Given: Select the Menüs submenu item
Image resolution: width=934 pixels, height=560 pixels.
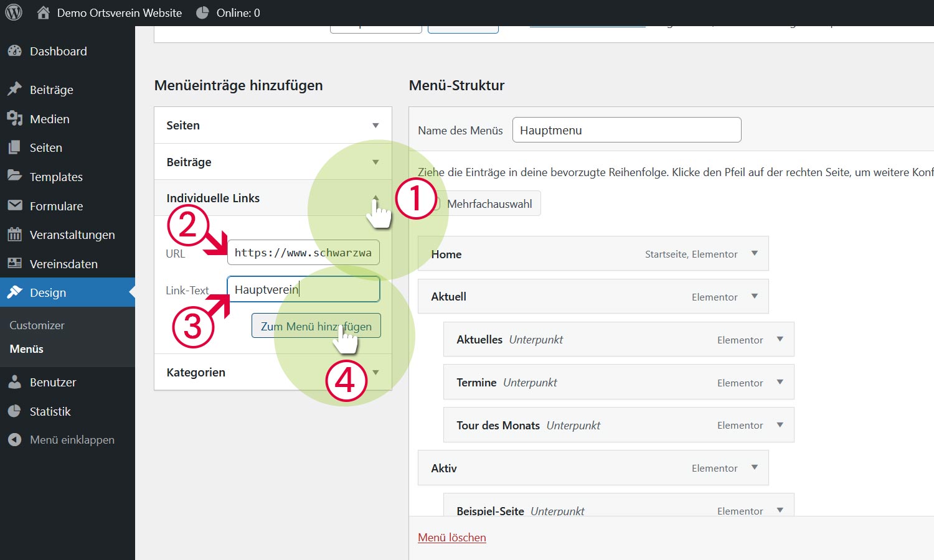Looking at the screenshot, I should point(27,349).
